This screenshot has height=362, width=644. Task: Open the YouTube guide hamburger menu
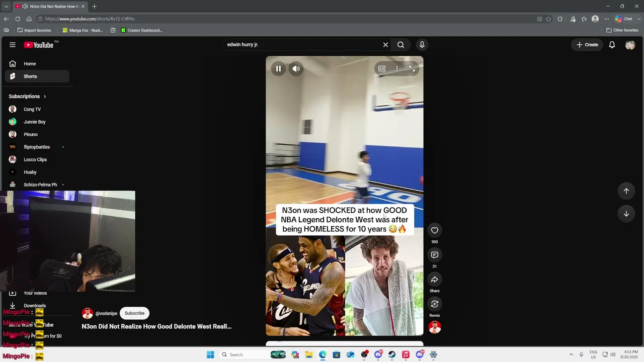point(13,45)
